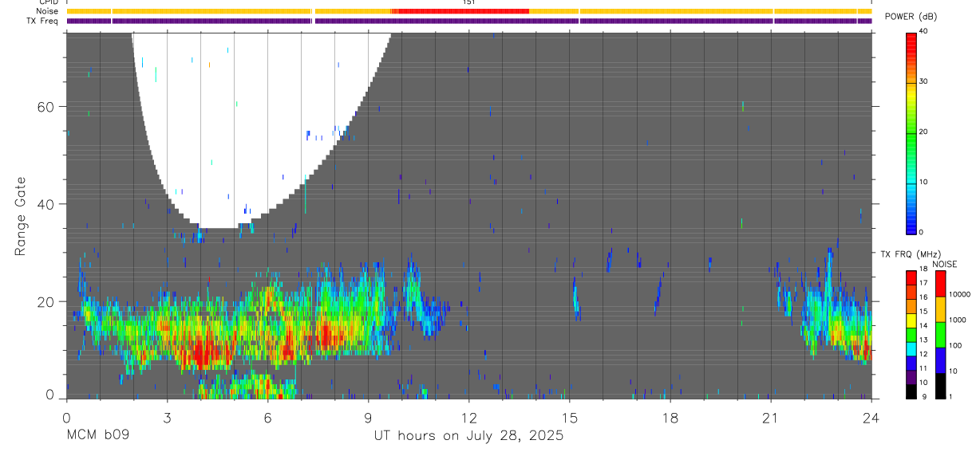
Task: Click the POWER (dB) colorbar legend
Action: (x=911, y=132)
